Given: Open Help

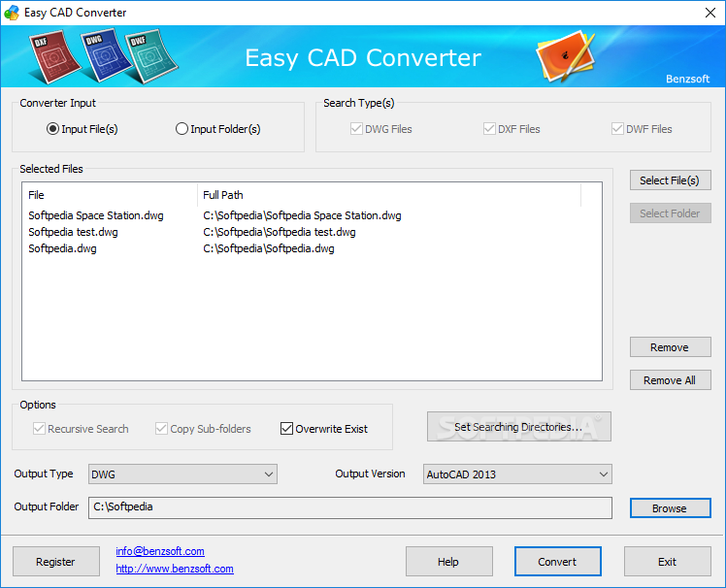Looking at the screenshot, I should [x=449, y=562].
